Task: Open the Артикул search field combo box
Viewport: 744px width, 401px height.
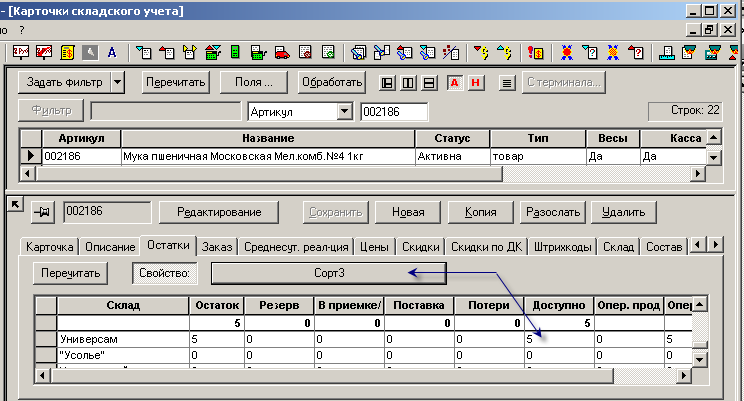Action: point(300,112)
